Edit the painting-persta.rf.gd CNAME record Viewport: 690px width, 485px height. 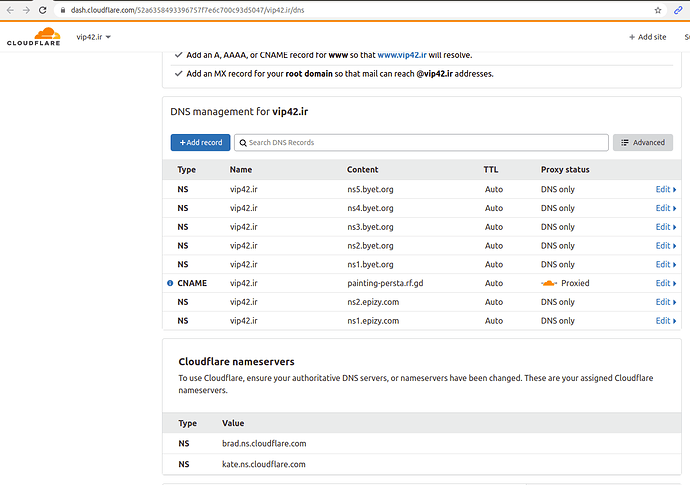tap(666, 283)
